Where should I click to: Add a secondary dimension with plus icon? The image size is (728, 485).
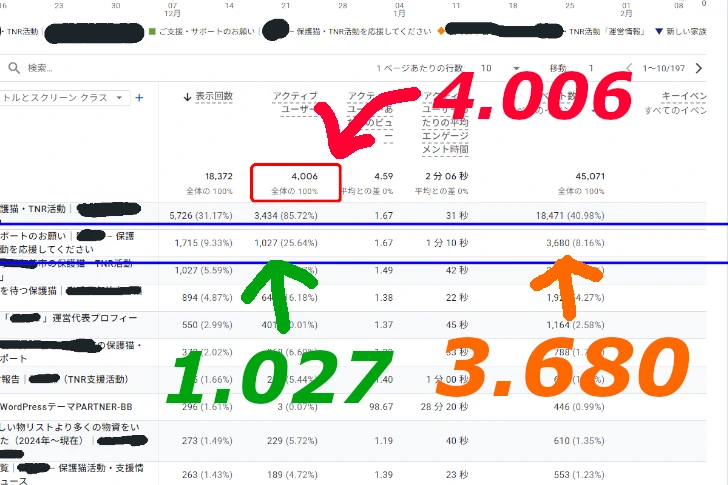139,97
